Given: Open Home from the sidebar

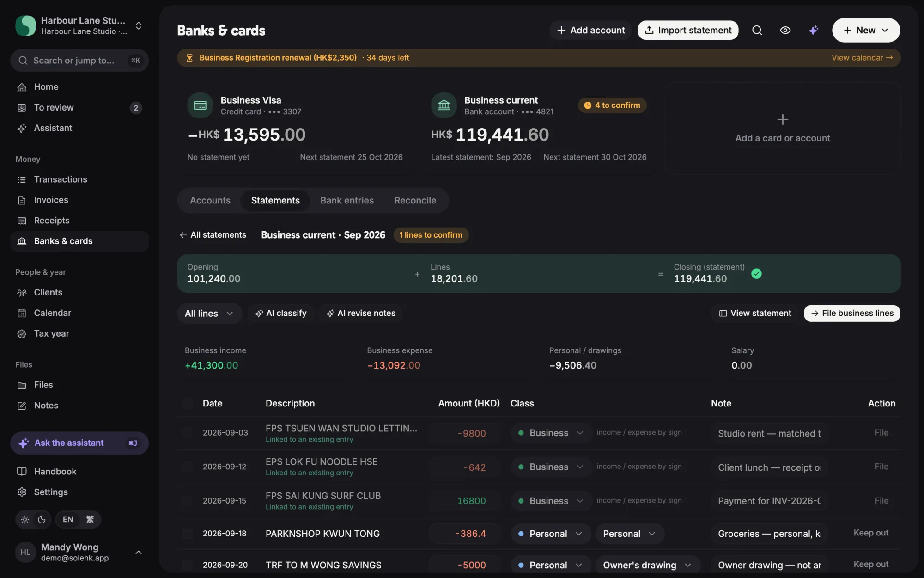Looking at the screenshot, I should coord(79,87).
